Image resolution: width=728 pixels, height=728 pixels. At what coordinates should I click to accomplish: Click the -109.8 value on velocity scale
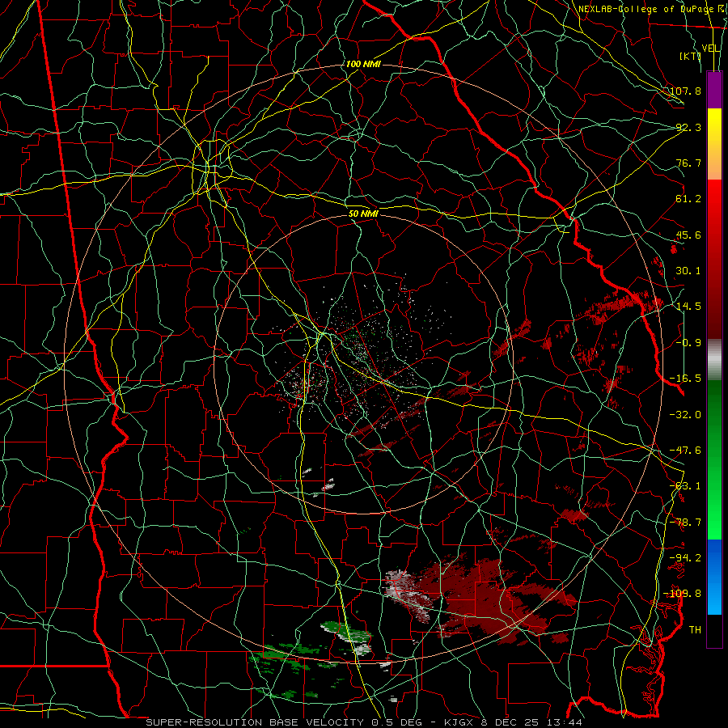(683, 594)
